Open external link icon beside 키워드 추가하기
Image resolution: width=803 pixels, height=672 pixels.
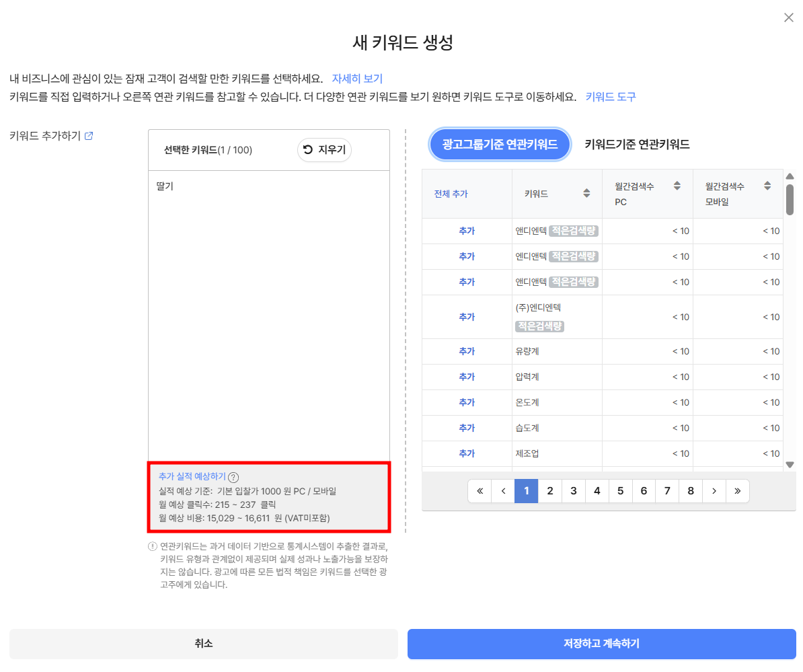pyautogui.click(x=89, y=136)
